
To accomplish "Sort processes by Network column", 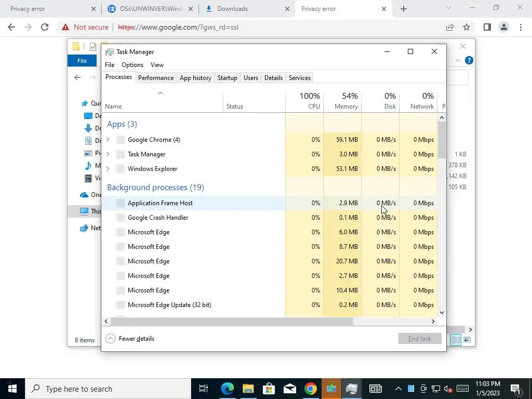I will pos(418,101).
